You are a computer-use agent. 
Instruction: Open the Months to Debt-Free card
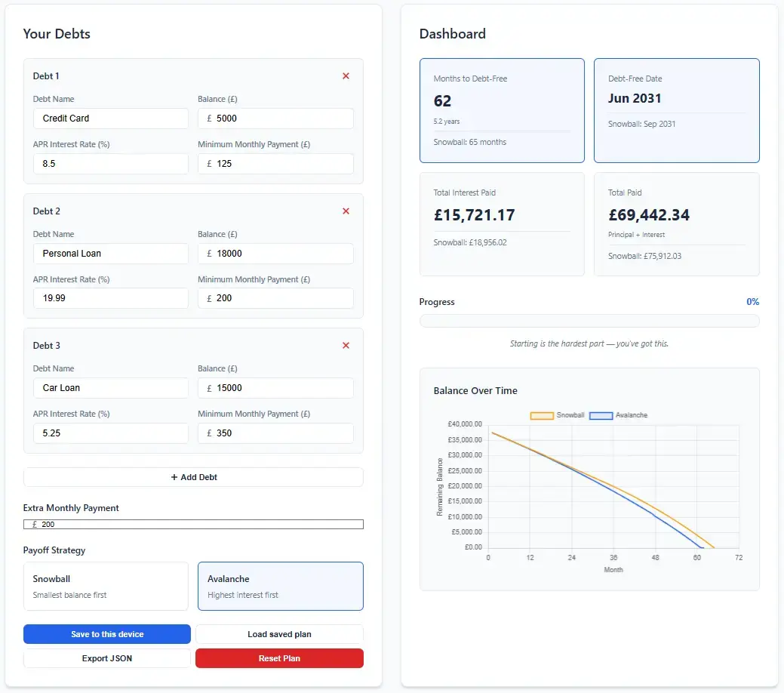click(502, 110)
